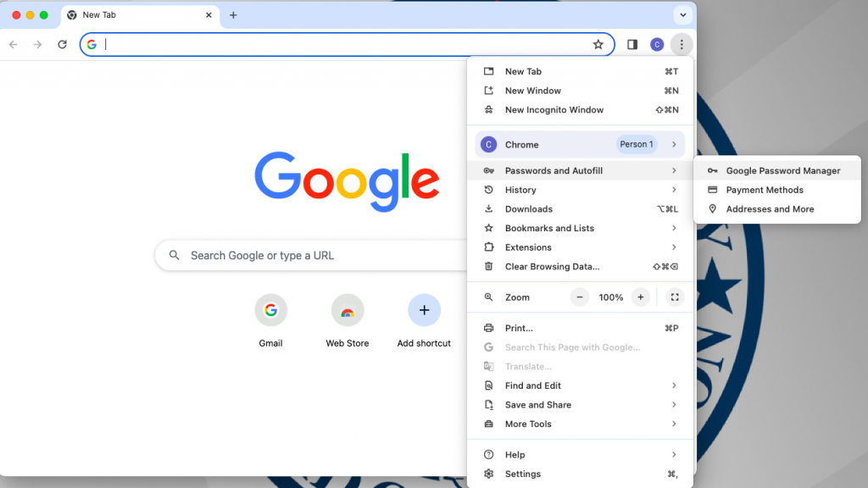The image size is (868, 488).
Task: Open Google Password Manager
Action: 777,170
